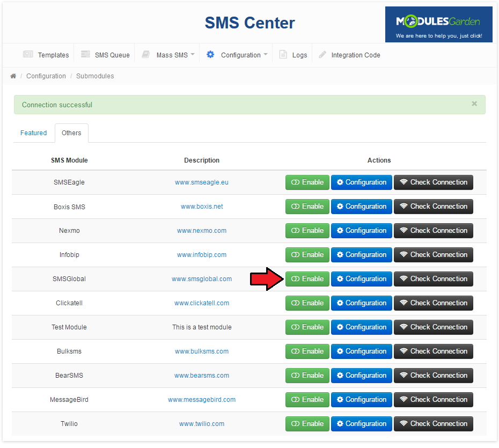Enable the Infobip module

[x=307, y=255]
